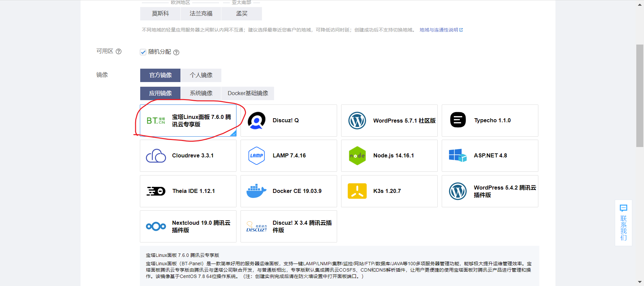This screenshot has height=286, width=644.
Task: Choose the Typecho 1.1.0 icon
Action: [458, 120]
